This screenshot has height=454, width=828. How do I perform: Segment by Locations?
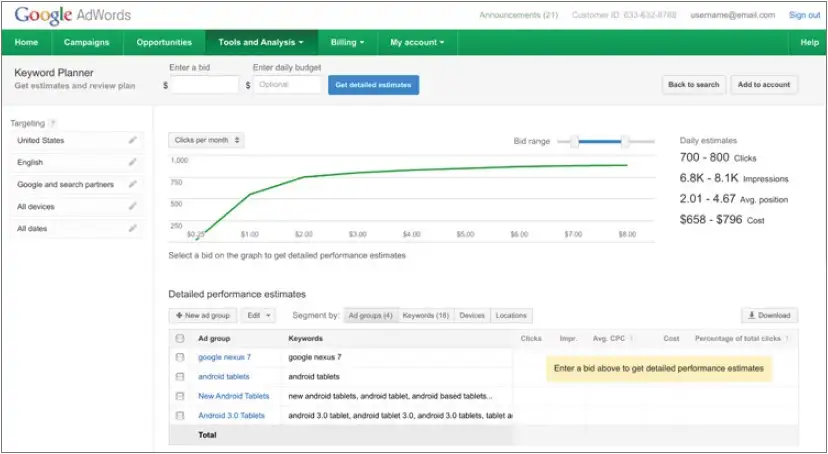(x=511, y=316)
